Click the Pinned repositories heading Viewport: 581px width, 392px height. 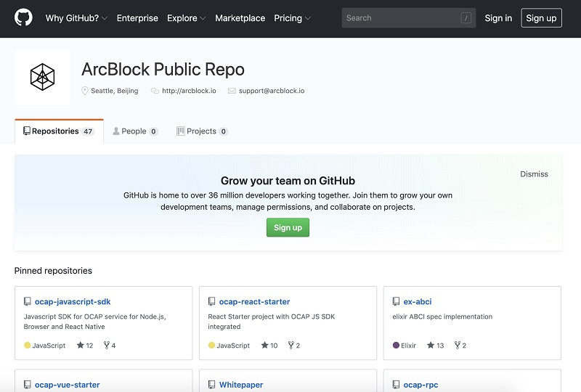53,271
